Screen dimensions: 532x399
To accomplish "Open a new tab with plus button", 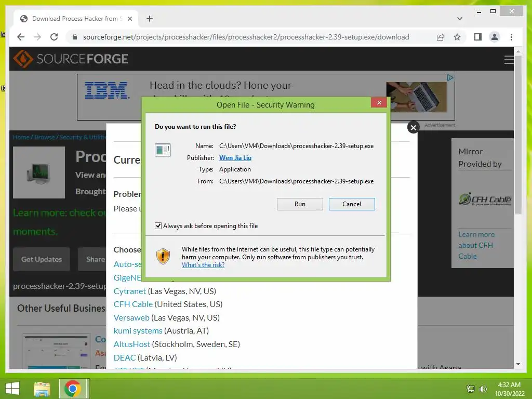I will 150,19.
